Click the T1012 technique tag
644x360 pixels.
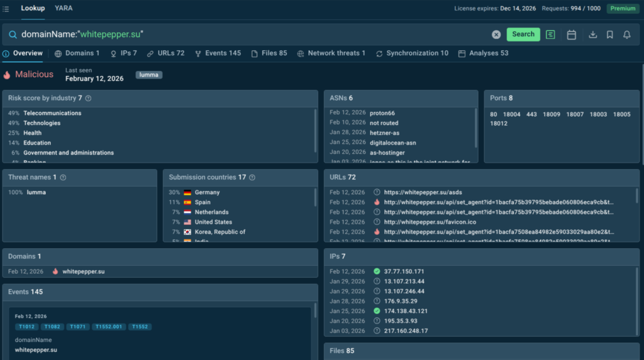point(26,327)
